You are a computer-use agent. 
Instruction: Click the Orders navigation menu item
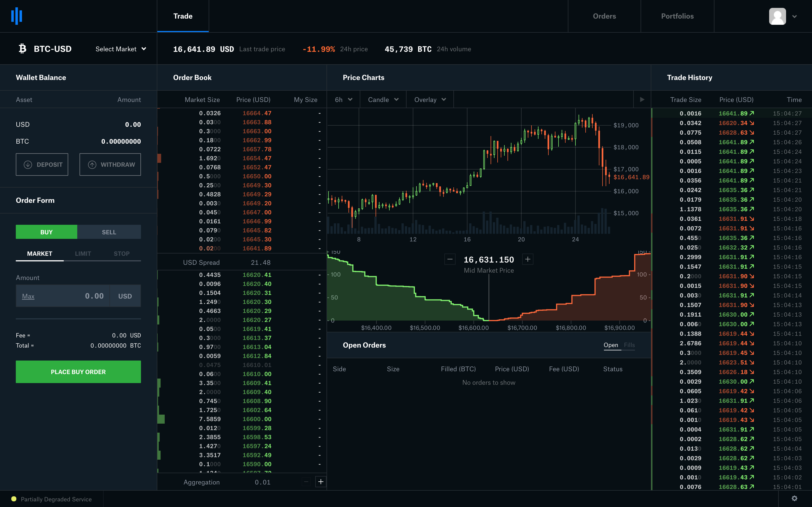(604, 16)
